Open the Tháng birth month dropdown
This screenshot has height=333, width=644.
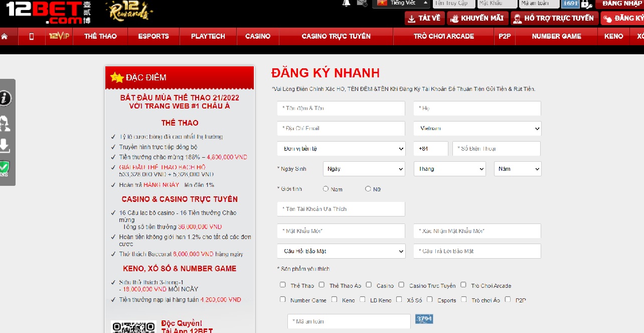(x=450, y=169)
